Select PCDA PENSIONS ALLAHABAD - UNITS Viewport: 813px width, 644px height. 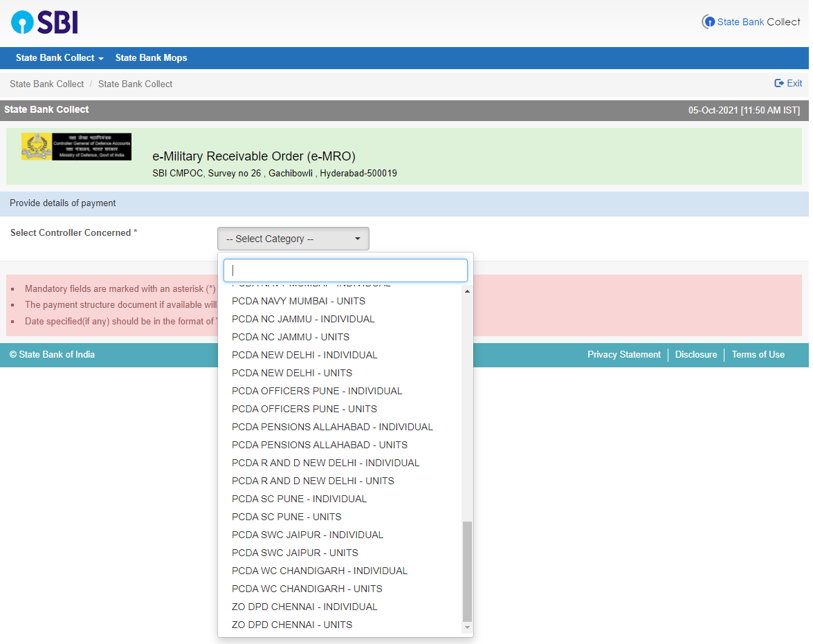click(x=320, y=445)
